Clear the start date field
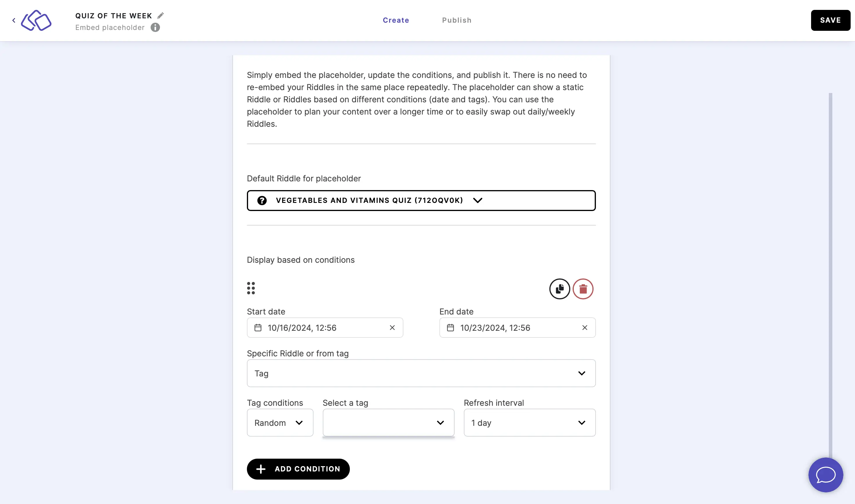Viewport: 855px width, 504px height. tap(392, 328)
